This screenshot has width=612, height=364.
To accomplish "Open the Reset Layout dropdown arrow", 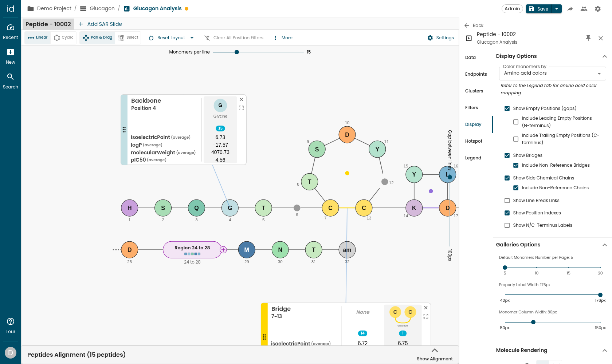I will (x=192, y=38).
